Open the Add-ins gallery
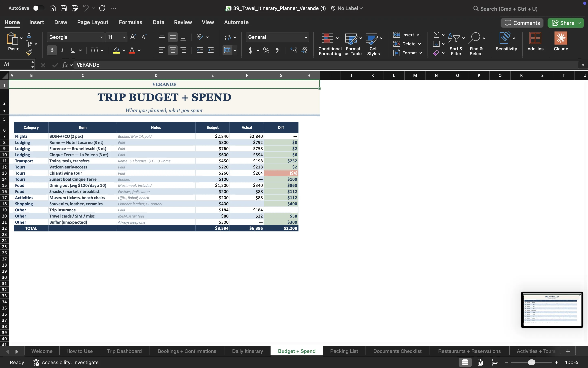The height and width of the screenshot is (368, 588). pyautogui.click(x=535, y=41)
